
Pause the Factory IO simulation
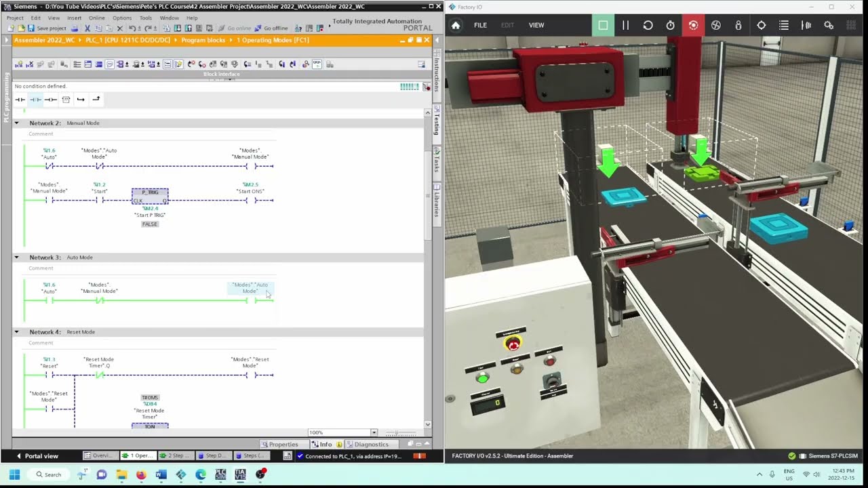[x=625, y=25]
